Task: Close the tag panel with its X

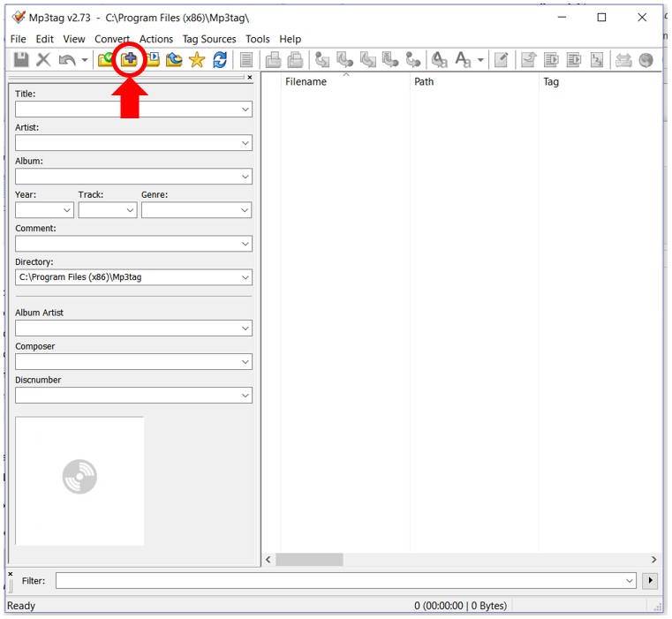Action: click(x=249, y=77)
